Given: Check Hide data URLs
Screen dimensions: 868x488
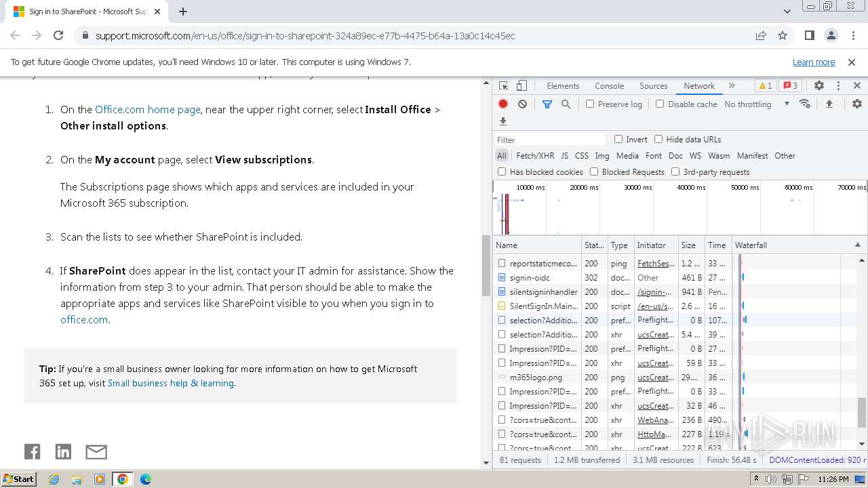Looking at the screenshot, I should 658,139.
